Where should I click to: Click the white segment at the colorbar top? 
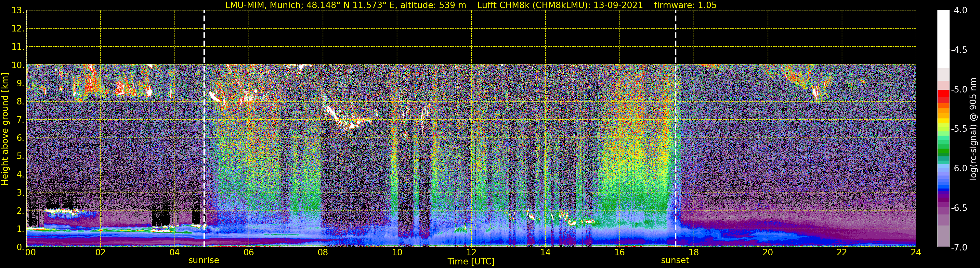click(943, 39)
